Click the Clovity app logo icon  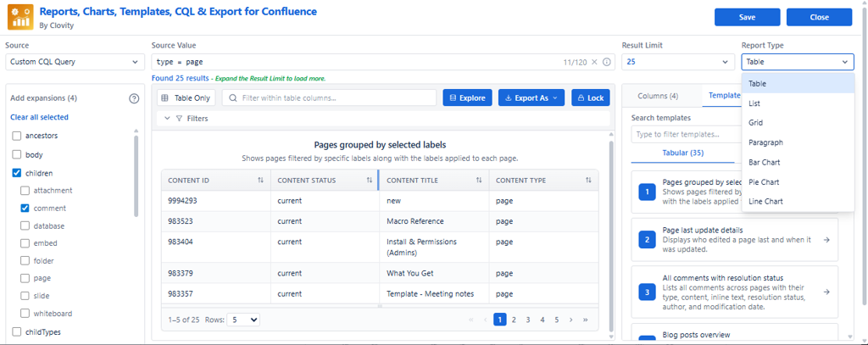pos(20,17)
